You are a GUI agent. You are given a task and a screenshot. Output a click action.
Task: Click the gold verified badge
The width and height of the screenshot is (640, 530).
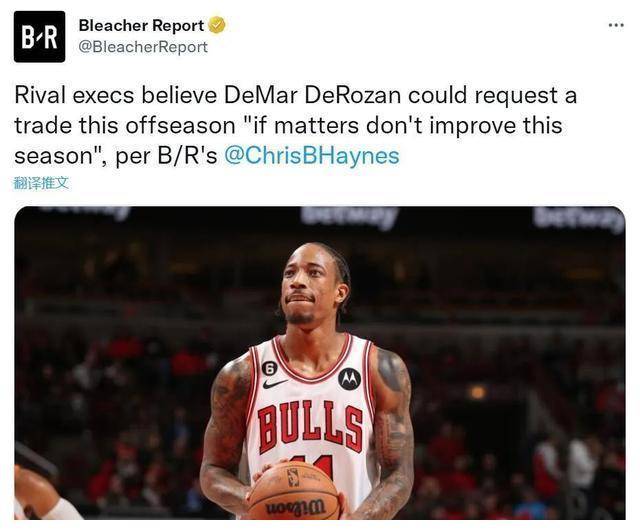(217, 26)
